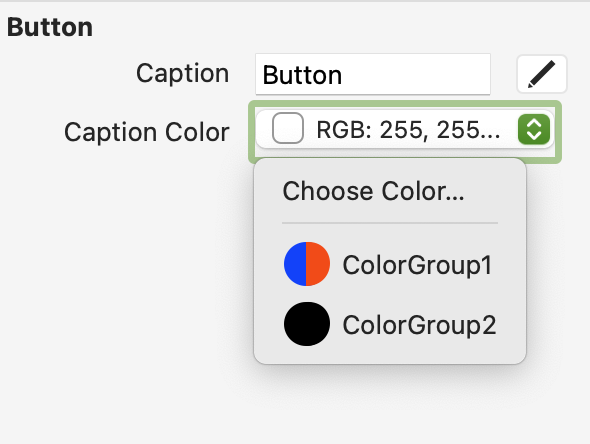The image size is (590, 444).
Task: Click the RGB: 255, 255... value text
Action: pos(409,130)
